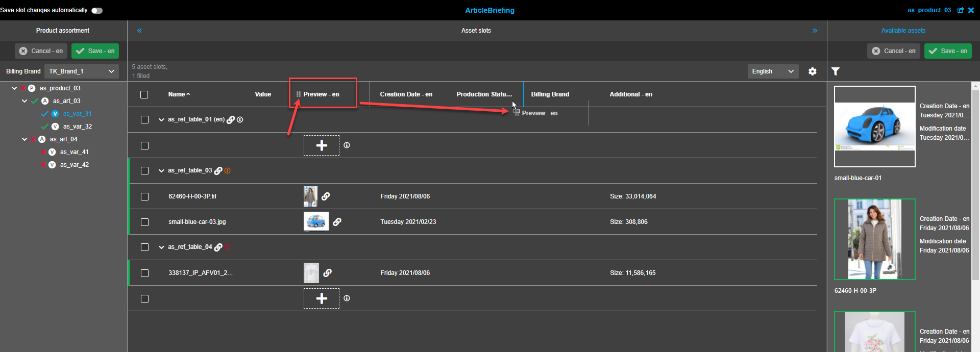Click Cancel - en in Product assortment panel
The image size is (980, 352).
[41, 51]
